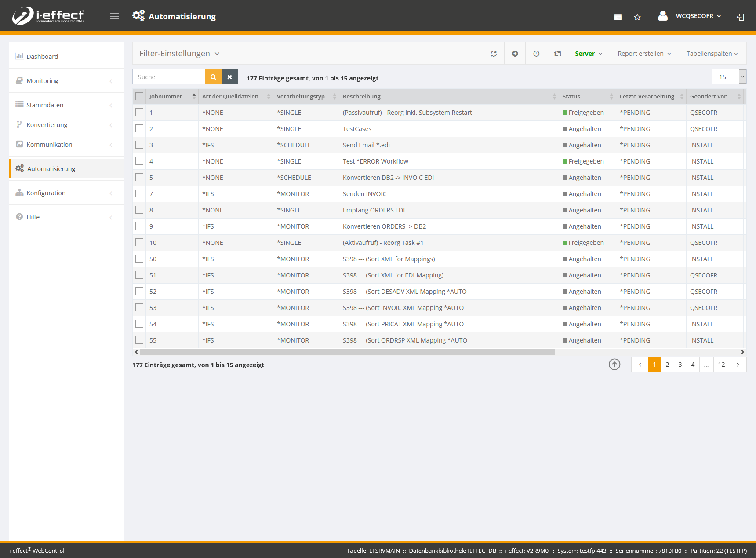The width and height of the screenshot is (756, 558).
Task: Open Konfiguration in the sidebar
Action: [x=46, y=193]
